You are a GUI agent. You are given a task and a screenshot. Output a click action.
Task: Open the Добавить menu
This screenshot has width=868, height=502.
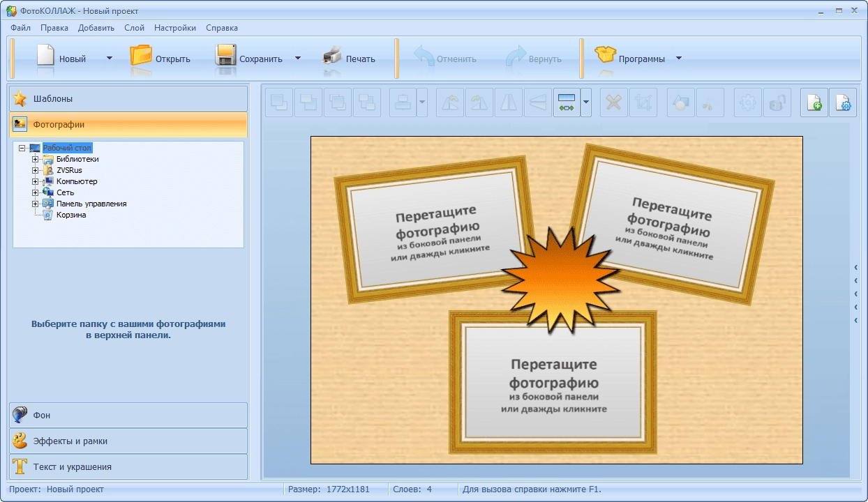click(x=96, y=28)
